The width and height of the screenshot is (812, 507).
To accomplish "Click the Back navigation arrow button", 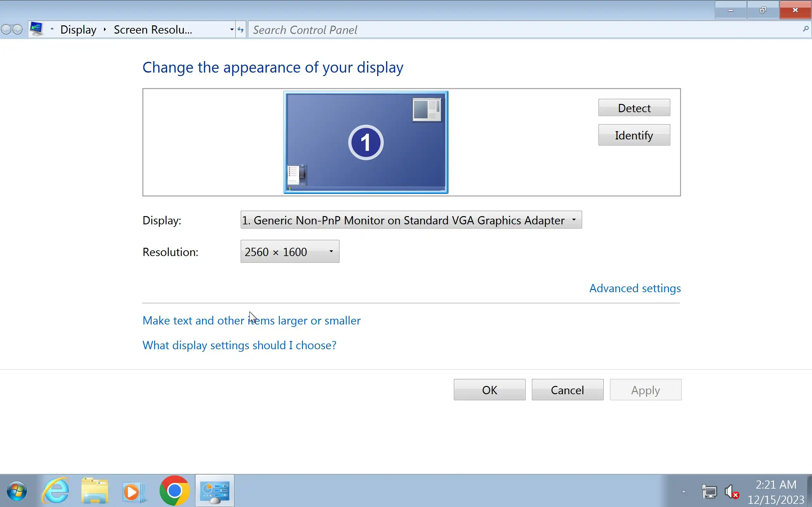I will click(6, 29).
